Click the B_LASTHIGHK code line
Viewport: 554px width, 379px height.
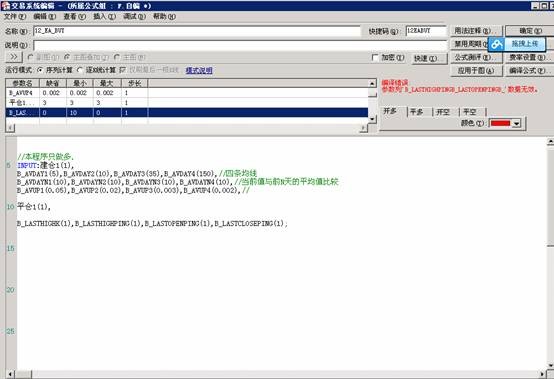[x=152, y=223]
